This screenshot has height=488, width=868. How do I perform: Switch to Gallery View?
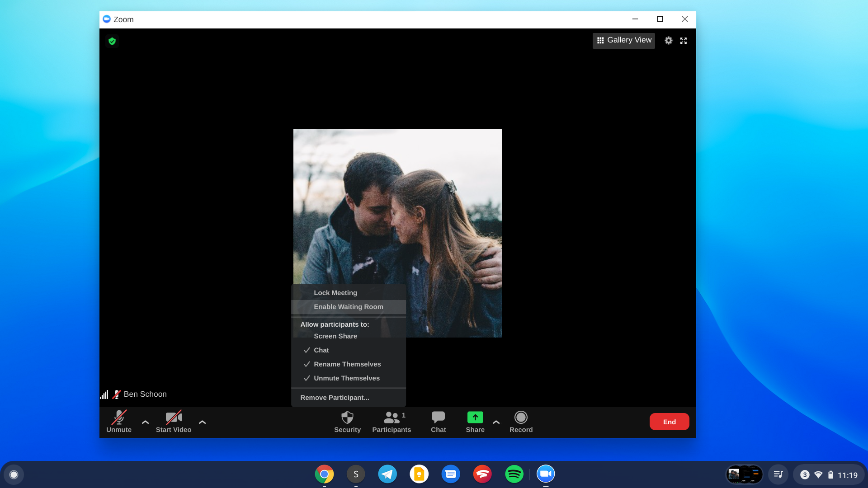point(624,40)
